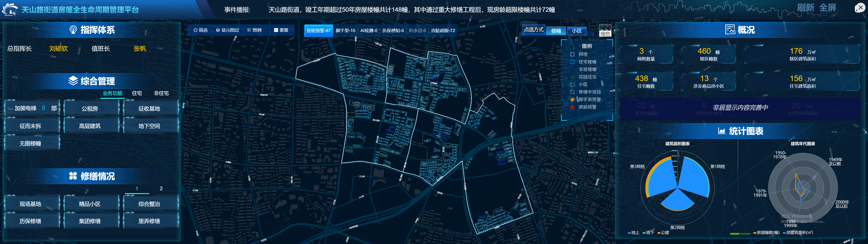Click the 统计图表 chart icon
The image size is (868, 244).
722,131
